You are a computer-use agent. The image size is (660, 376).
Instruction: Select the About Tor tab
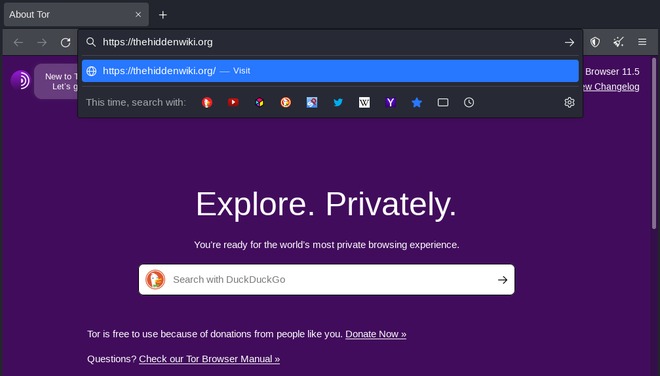coord(76,14)
